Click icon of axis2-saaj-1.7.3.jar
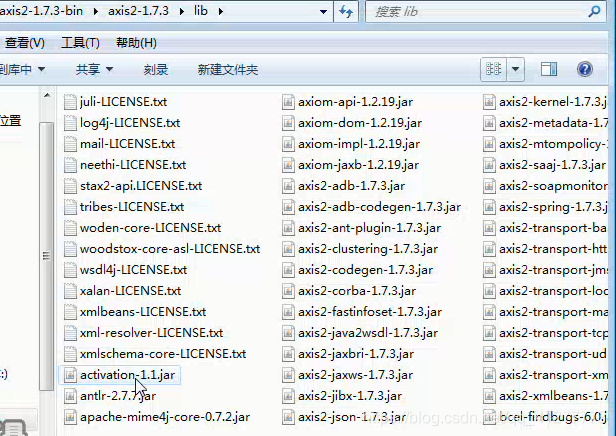Screen dimensions: 616x436 (x=489, y=165)
